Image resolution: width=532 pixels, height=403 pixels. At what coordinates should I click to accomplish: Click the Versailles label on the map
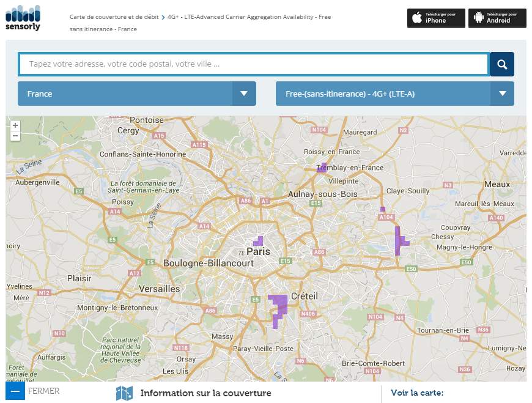coord(160,288)
